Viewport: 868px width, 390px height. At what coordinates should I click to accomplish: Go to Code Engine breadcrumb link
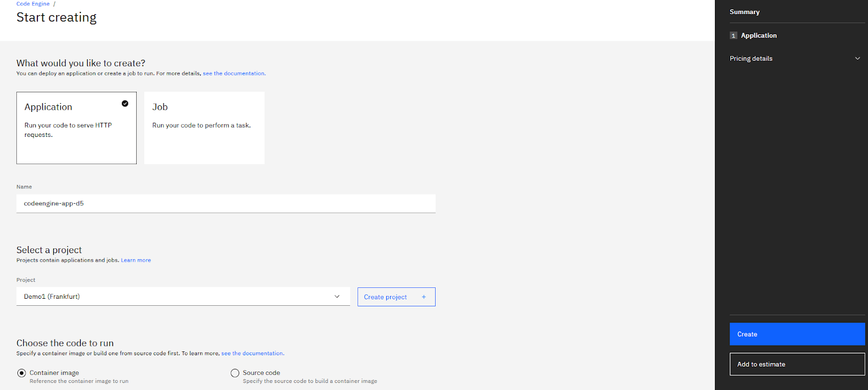[x=33, y=4]
